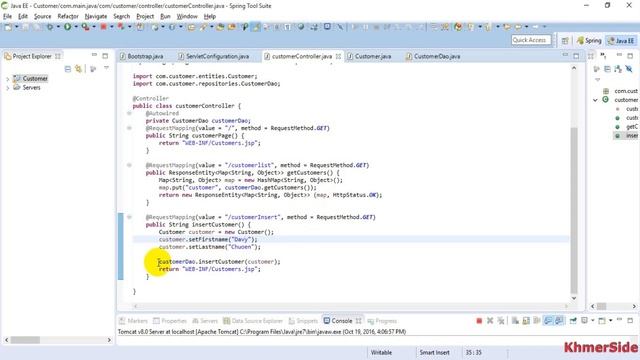This screenshot has width=640, height=360.
Task: Click the Open Perspective icon beside Quick Access
Action: click(565, 40)
